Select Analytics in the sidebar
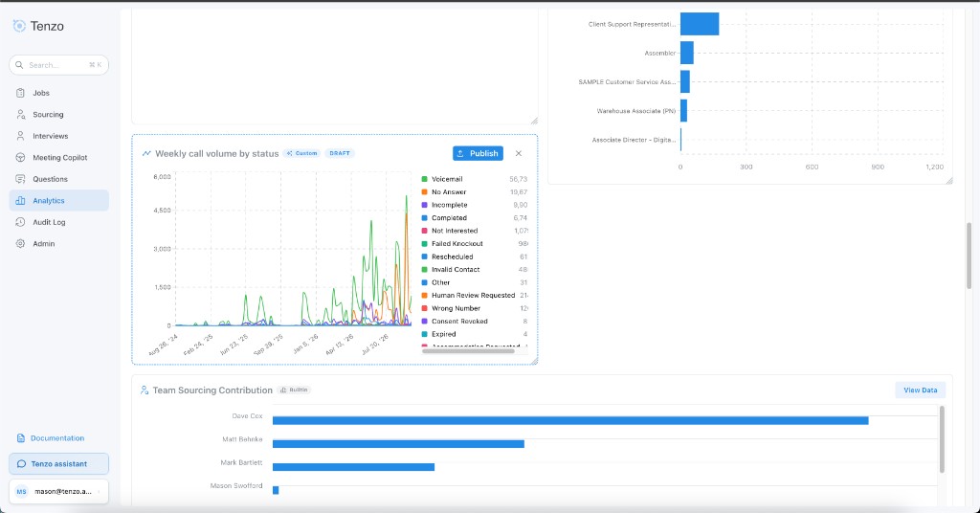This screenshot has width=980, height=513. pos(58,201)
